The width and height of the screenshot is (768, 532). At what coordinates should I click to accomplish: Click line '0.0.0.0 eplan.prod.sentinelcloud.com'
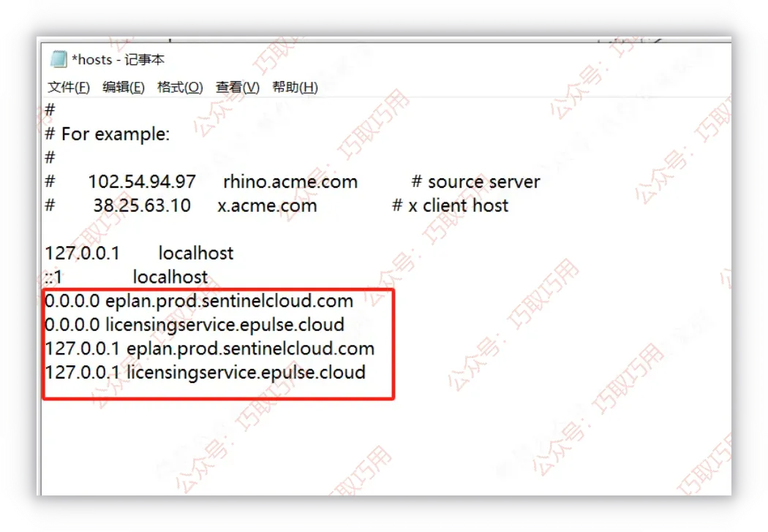click(199, 301)
